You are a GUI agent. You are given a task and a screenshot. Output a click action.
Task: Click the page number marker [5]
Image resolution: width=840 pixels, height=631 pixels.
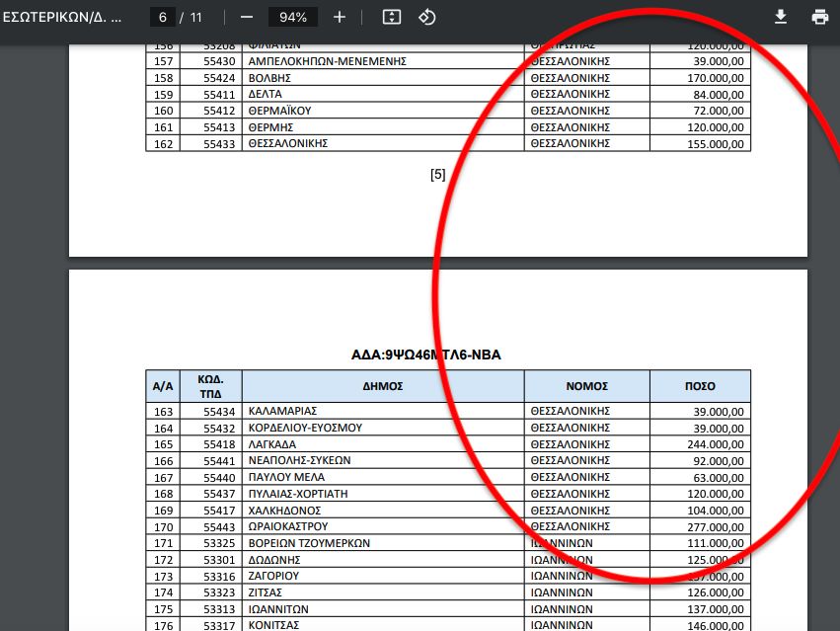(437, 174)
